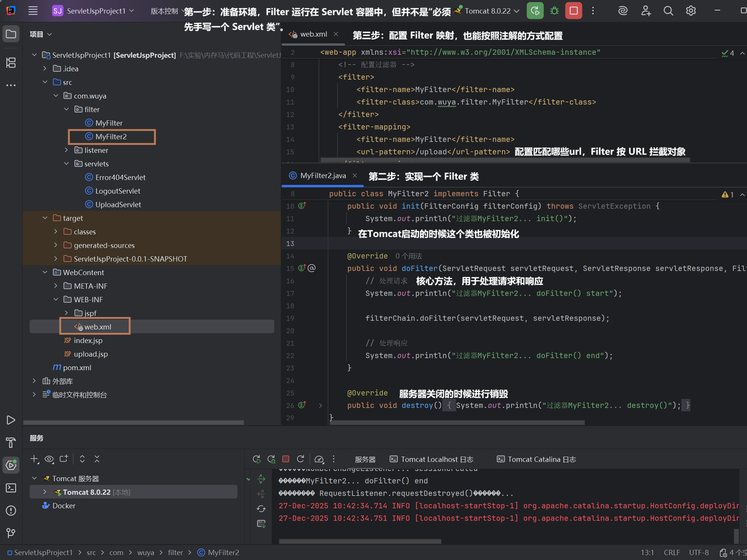The image size is (747, 560).
Task: Click the red Stop run button
Action: (573, 11)
